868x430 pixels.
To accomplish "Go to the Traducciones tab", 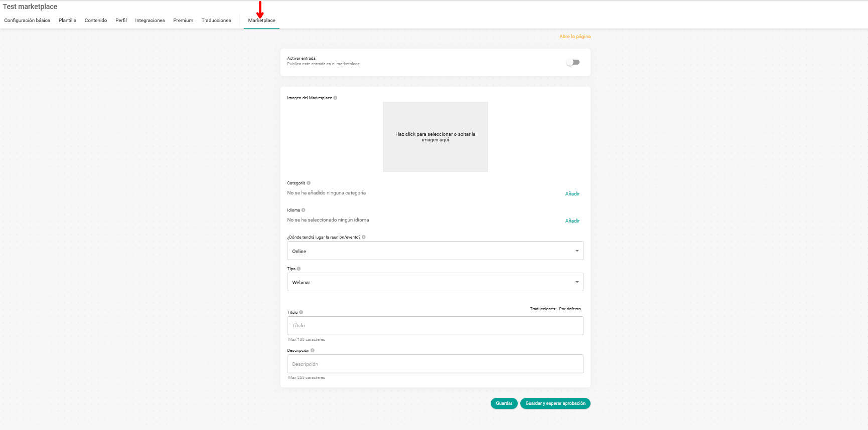I will pos(216,21).
